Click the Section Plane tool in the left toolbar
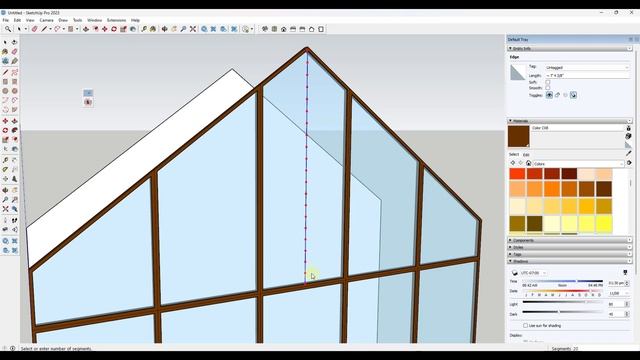This screenshot has width=640, height=360. [14, 229]
